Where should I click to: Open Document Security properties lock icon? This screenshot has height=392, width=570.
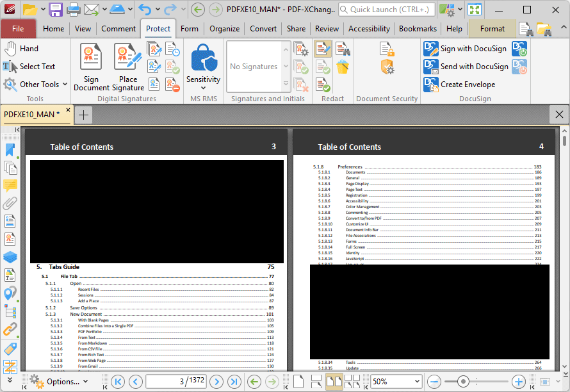tap(387, 49)
